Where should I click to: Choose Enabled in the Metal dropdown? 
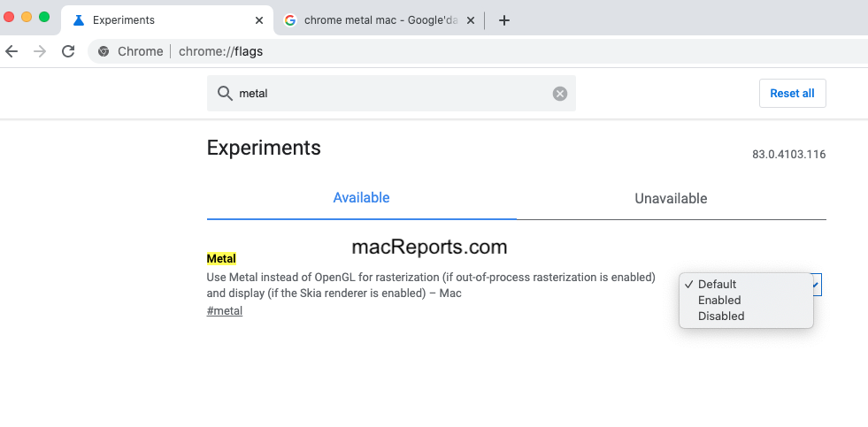coord(746,301)
